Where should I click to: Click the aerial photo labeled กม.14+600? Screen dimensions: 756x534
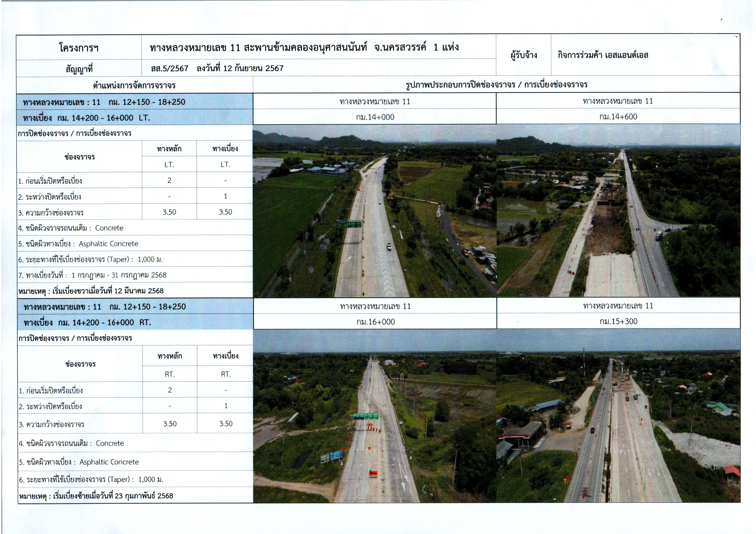[x=618, y=211]
